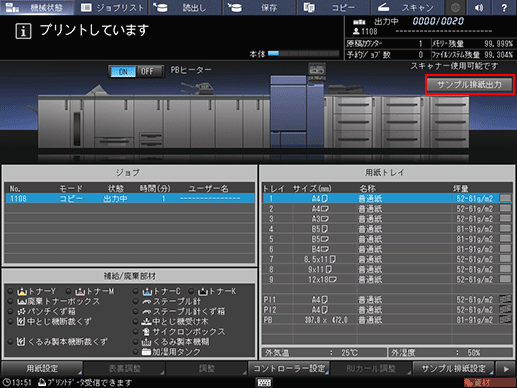Click the 加湿用タンク icon

(147, 352)
